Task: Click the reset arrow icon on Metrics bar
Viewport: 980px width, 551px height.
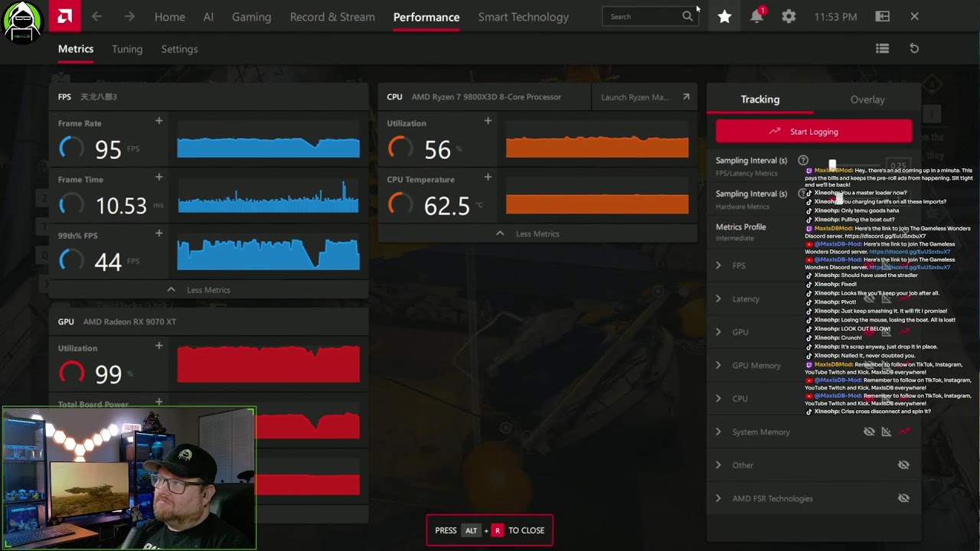Action: (x=914, y=48)
